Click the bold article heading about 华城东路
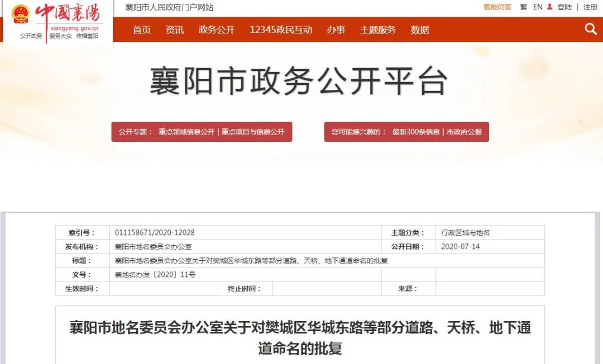Viewport: 603px width, 364px height. pyautogui.click(x=300, y=338)
